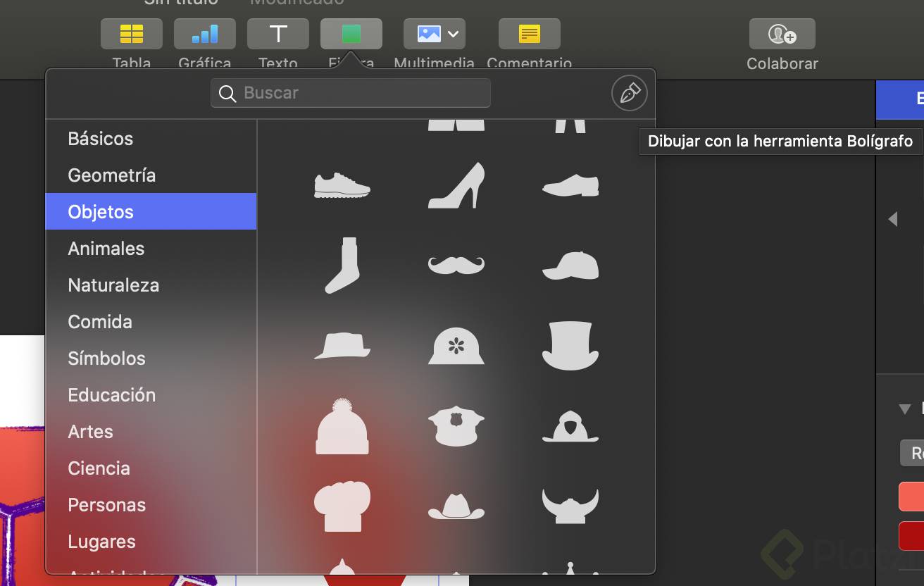
Task: Add the mustache shape
Action: coord(456,265)
